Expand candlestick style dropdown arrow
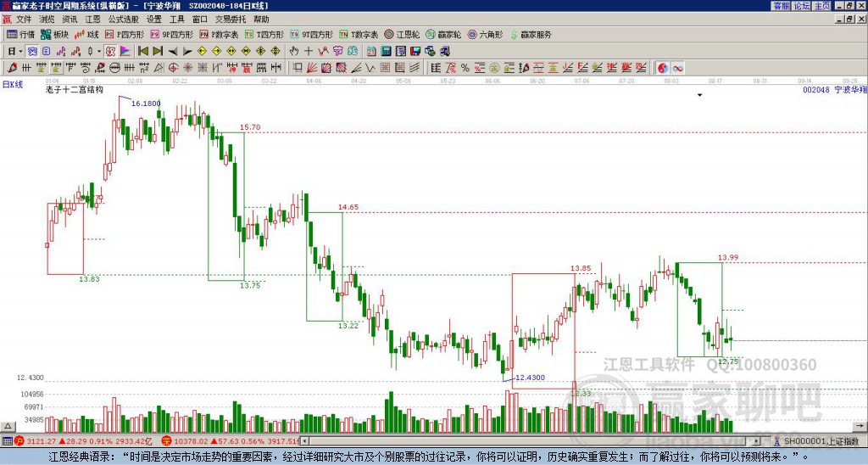The width and height of the screenshot is (868, 465). click(99, 52)
